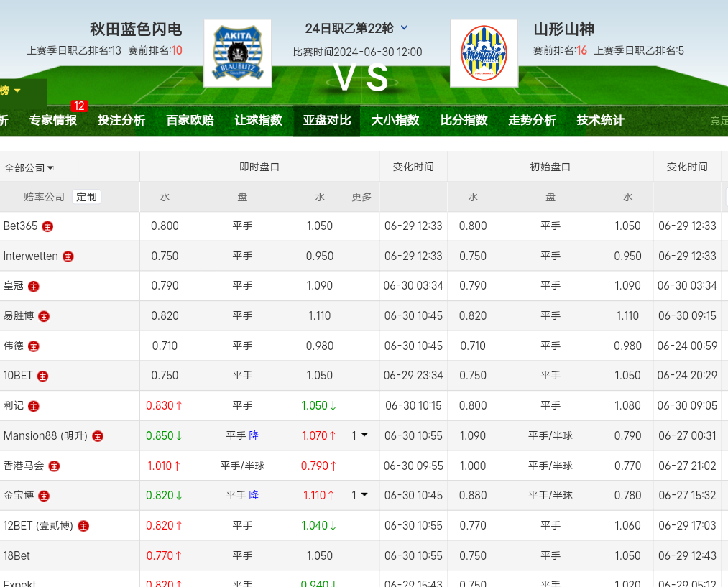Click the Montedio Yamagata team logo
Viewport: 728px width, 587px height.
click(x=484, y=53)
